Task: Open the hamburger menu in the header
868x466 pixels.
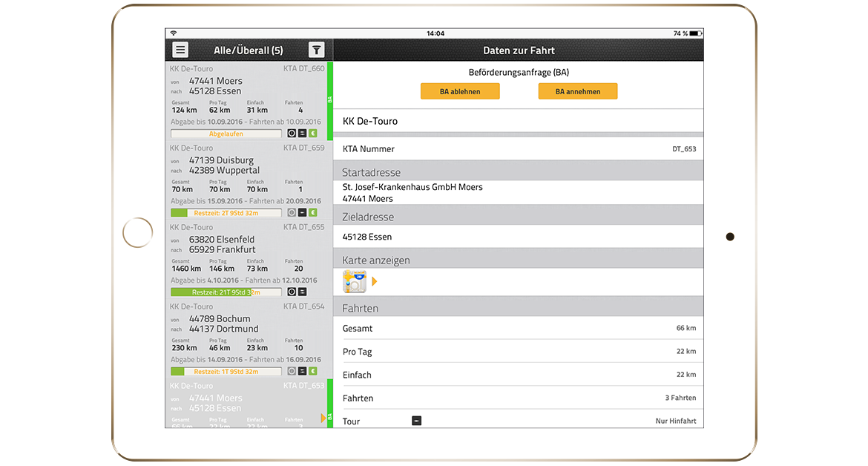Action: [180, 50]
